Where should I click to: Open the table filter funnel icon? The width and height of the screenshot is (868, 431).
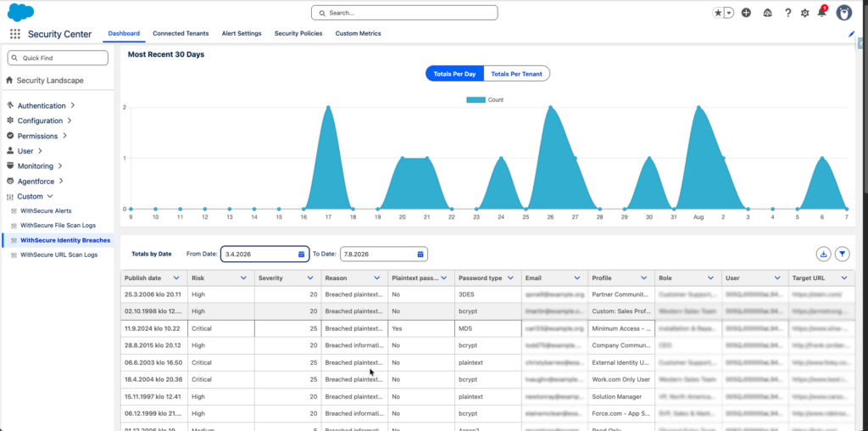coord(842,254)
